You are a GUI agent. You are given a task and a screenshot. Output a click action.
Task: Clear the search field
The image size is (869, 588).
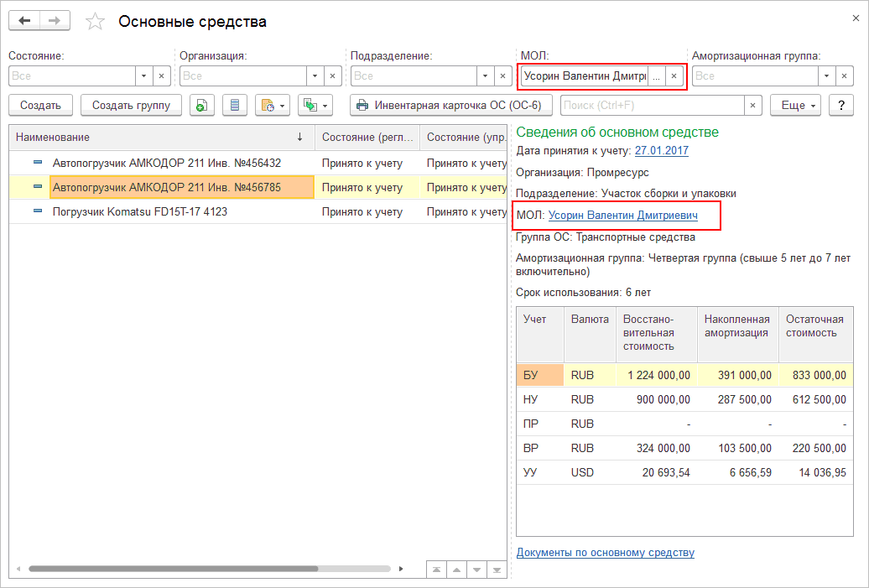pyautogui.click(x=752, y=106)
